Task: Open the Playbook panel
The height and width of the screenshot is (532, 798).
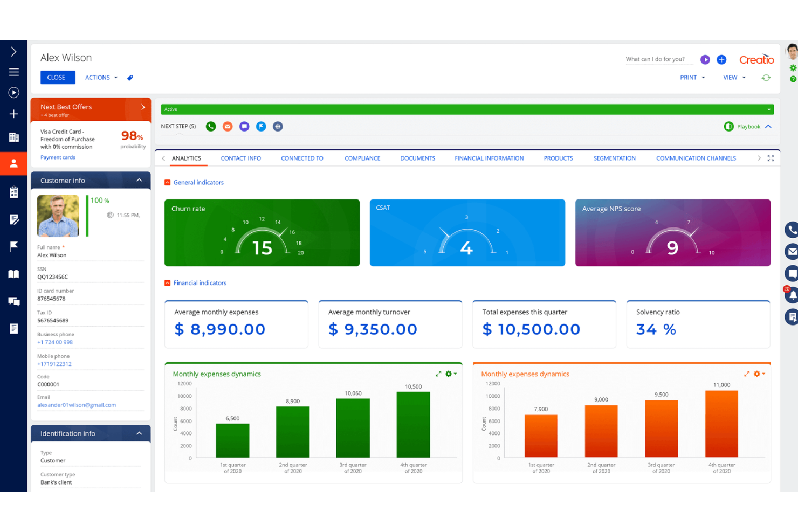Action: (x=748, y=126)
